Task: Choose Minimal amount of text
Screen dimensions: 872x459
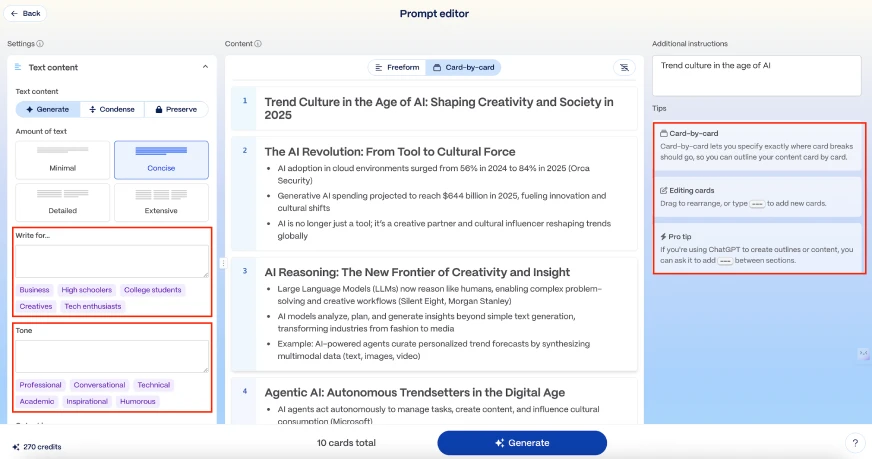Action: [62, 160]
